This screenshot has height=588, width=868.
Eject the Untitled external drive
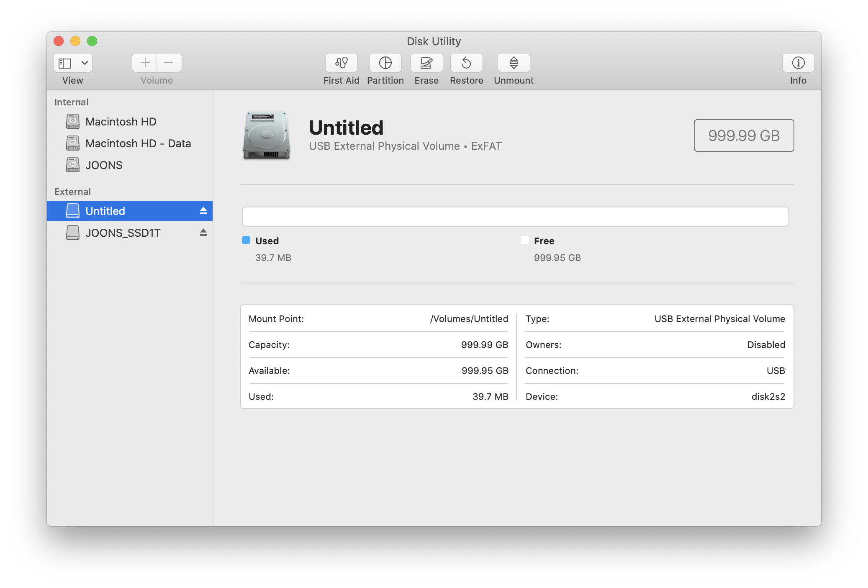(x=203, y=211)
